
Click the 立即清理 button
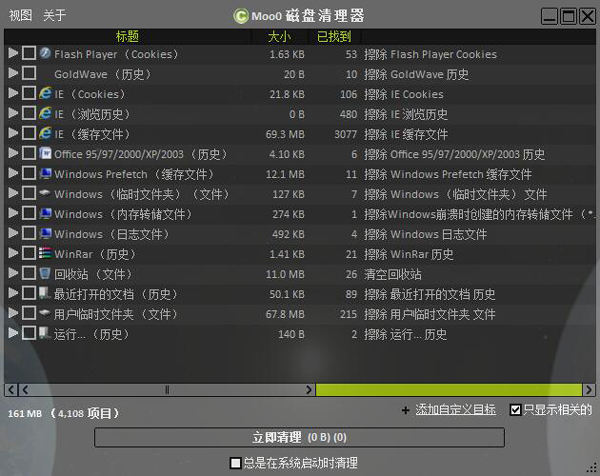coord(299,437)
